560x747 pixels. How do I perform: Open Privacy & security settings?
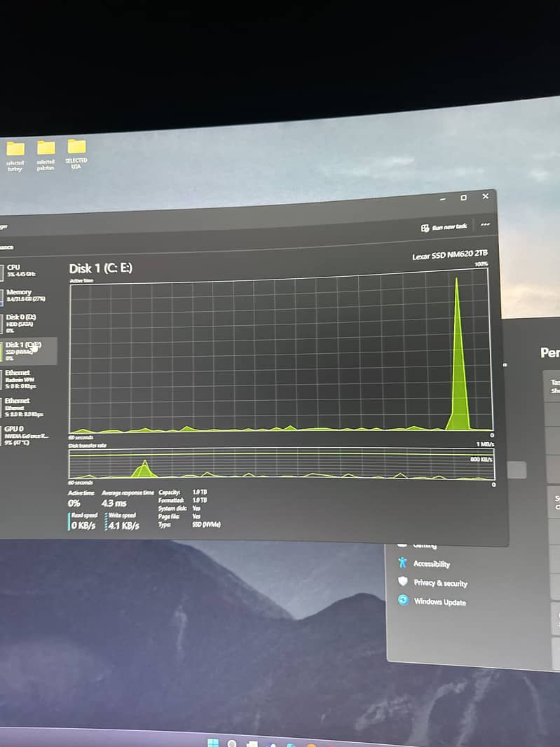pyautogui.click(x=439, y=582)
